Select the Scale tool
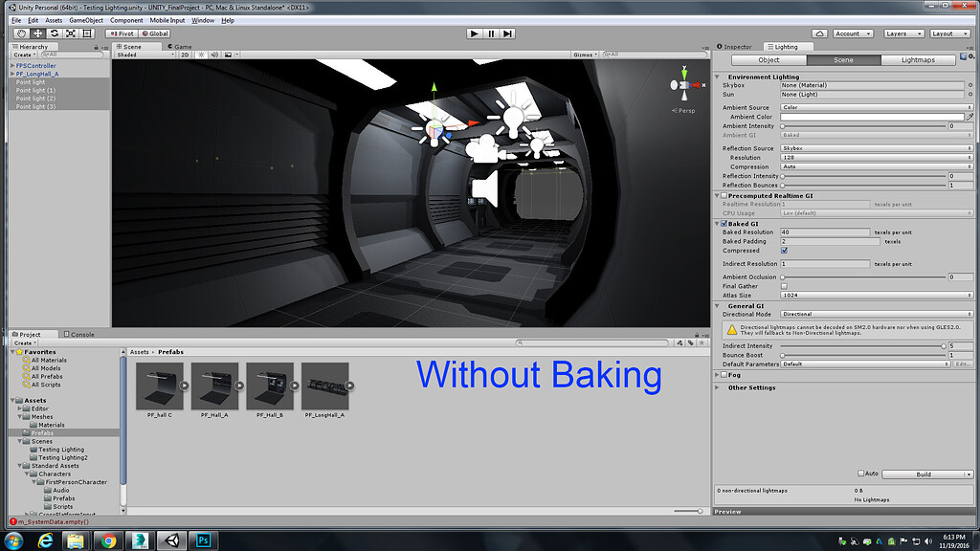The image size is (980, 551). [71, 33]
